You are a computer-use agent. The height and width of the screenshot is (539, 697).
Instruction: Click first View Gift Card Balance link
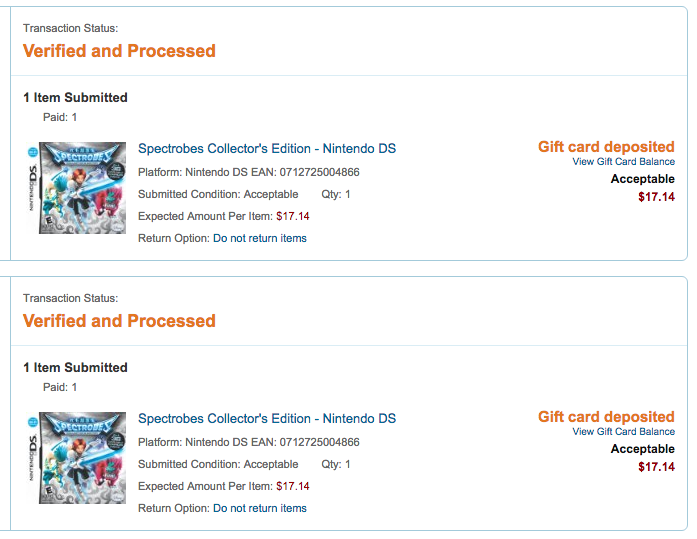point(623,162)
